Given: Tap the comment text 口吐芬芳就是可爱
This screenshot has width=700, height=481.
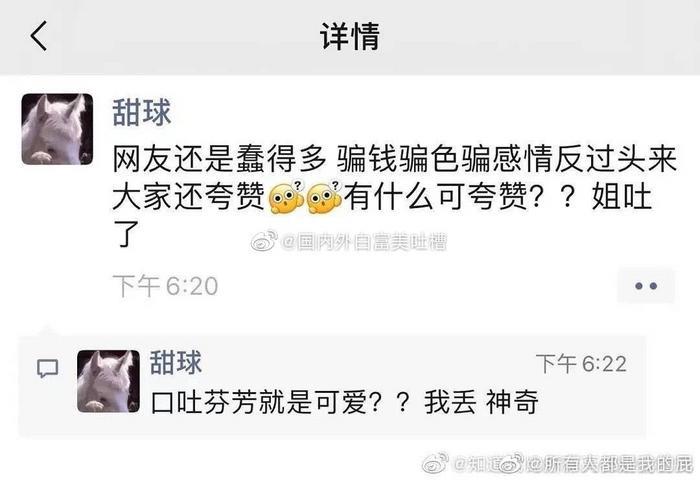Looking at the screenshot, I should click(261, 402).
